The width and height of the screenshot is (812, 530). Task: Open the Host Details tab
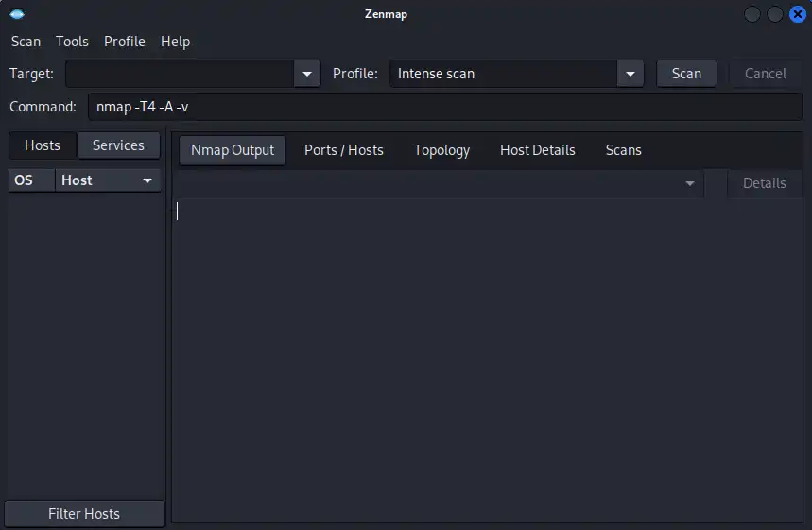tap(538, 150)
